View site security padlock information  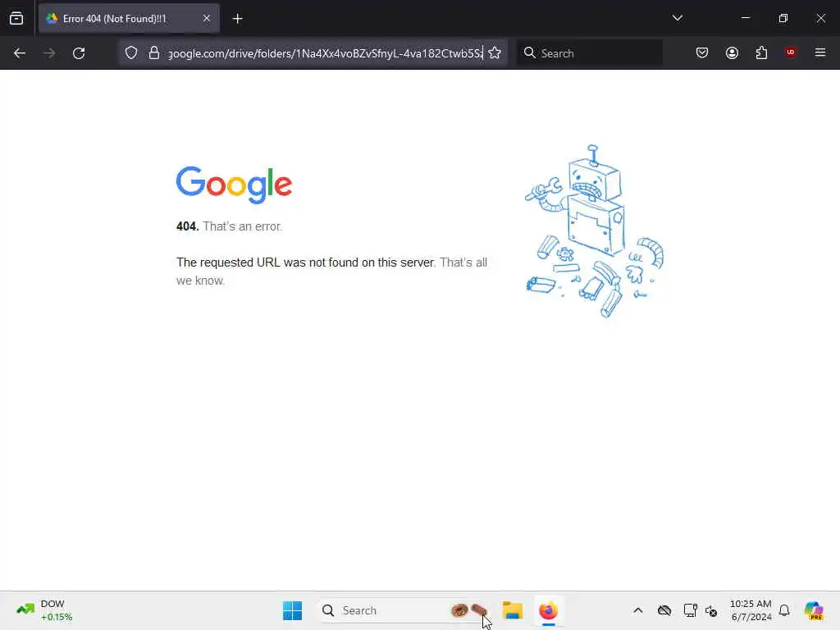click(x=154, y=53)
